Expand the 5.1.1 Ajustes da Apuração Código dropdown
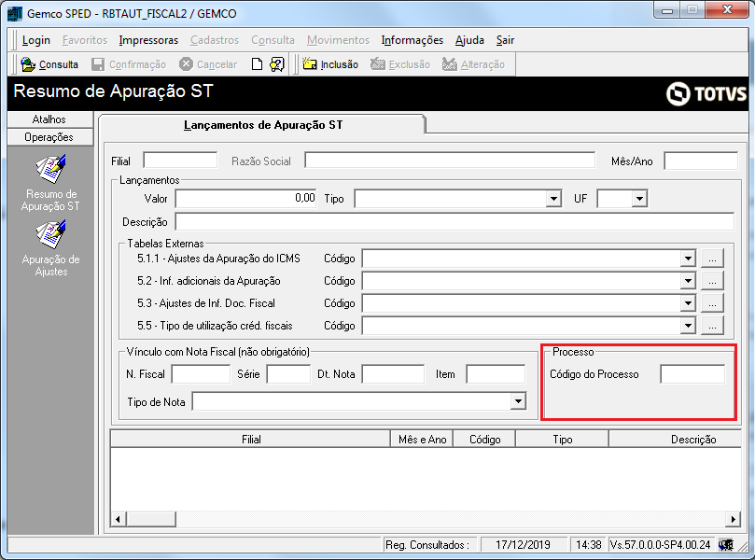The image size is (755, 560). coord(688,259)
